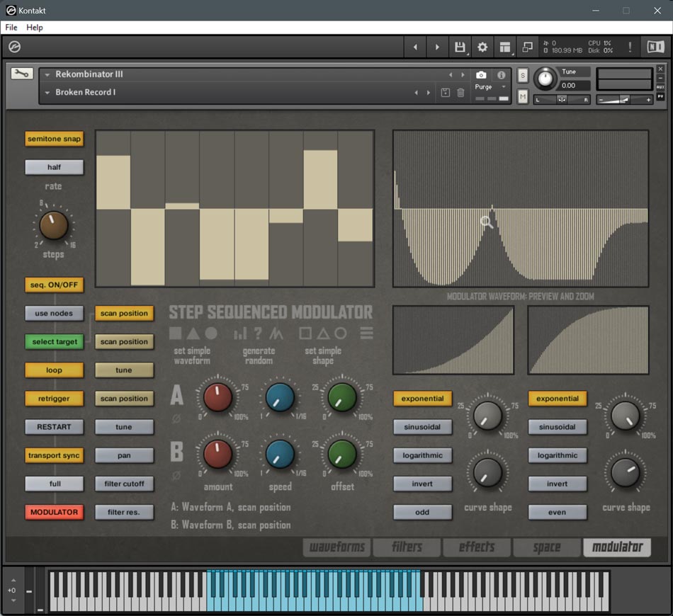673x616 pixels.
Task: Open the instrument info icon
Action: pyautogui.click(x=502, y=75)
